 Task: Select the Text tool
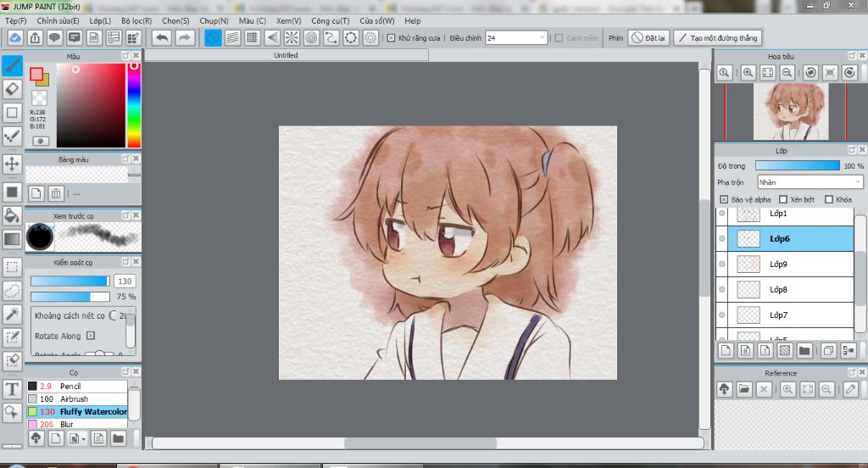(x=12, y=389)
